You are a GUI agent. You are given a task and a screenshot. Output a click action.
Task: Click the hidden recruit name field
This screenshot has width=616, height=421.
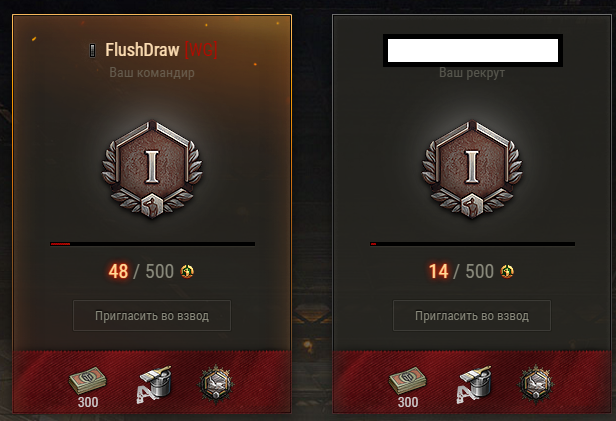473,51
